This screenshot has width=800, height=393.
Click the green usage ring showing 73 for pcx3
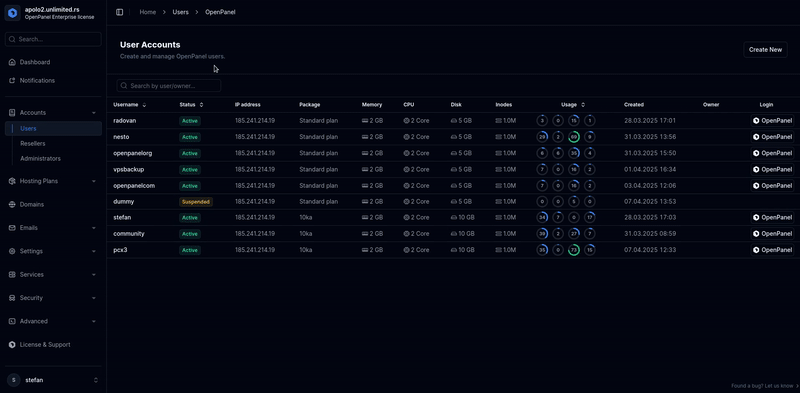pyautogui.click(x=574, y=250)
